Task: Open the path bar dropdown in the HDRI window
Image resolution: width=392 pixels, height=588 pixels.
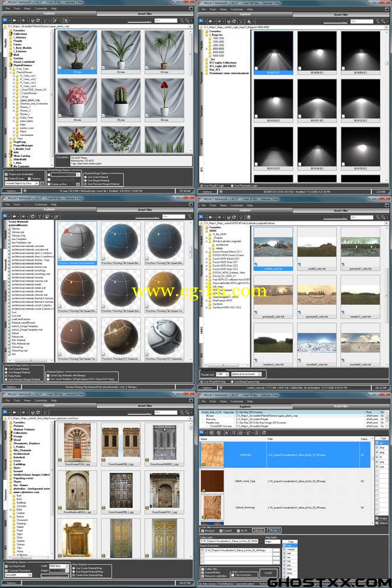Action: [387, 223]
